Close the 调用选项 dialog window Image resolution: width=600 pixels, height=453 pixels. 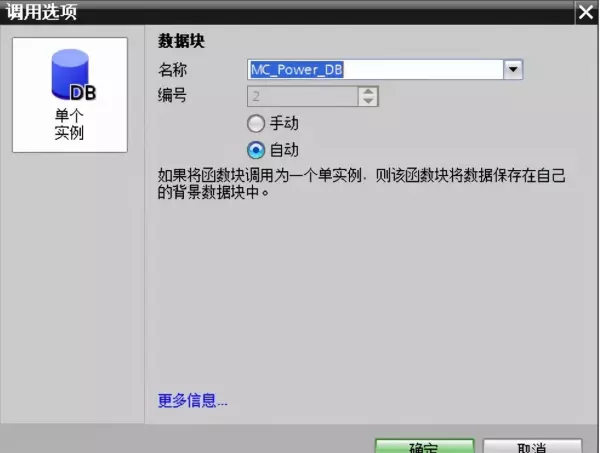pos(586,12)
